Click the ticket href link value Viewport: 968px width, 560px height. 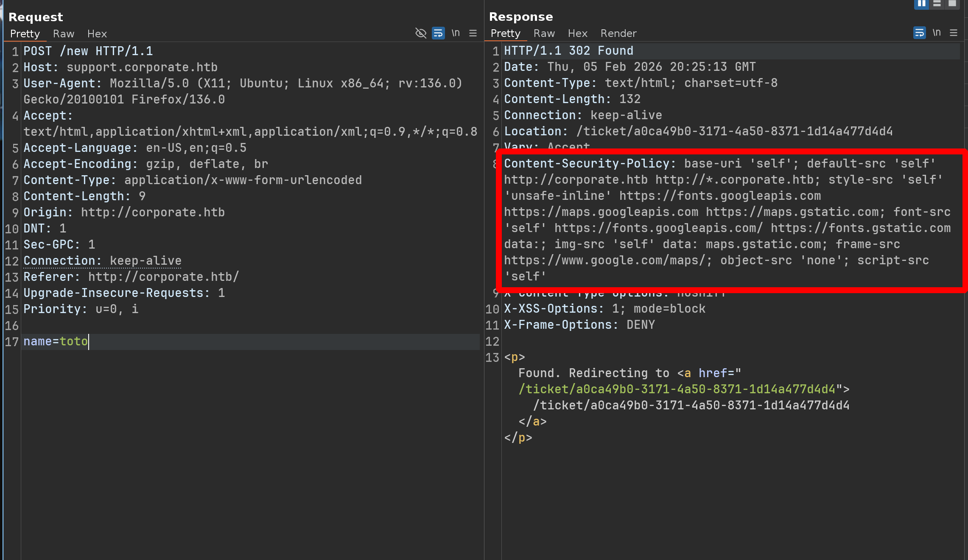tap(677, 389)
